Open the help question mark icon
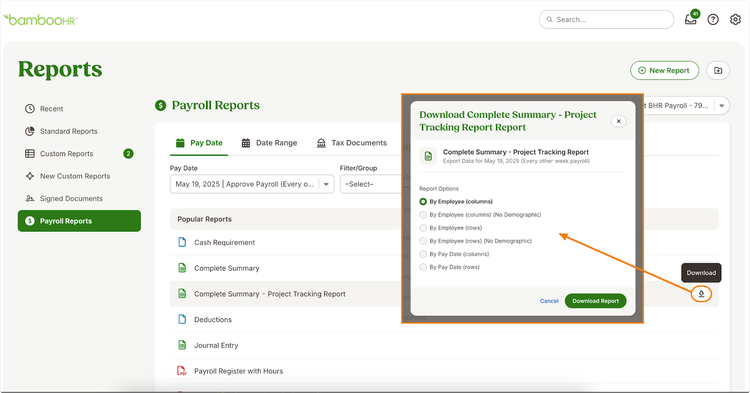 coord(713,20)
